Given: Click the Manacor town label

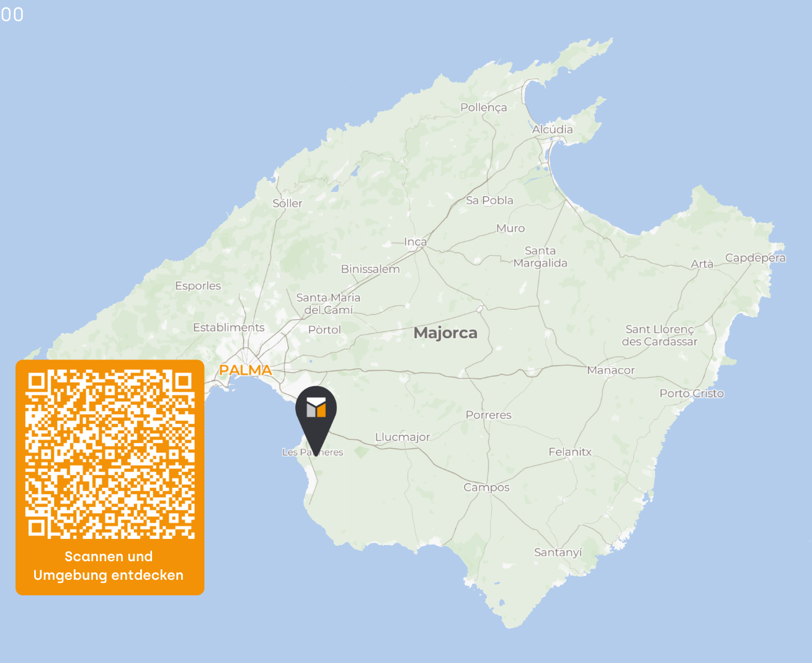Looking at the screenshot, I should (611, 370).
